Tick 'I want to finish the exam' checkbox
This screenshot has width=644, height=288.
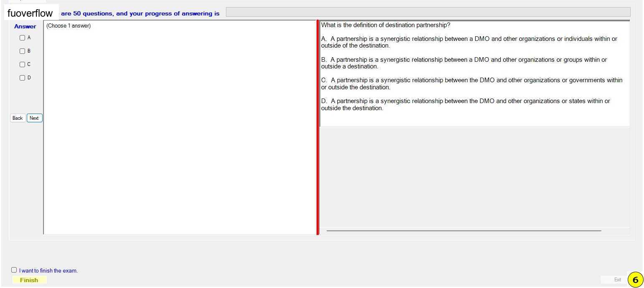tap(14, 270)
